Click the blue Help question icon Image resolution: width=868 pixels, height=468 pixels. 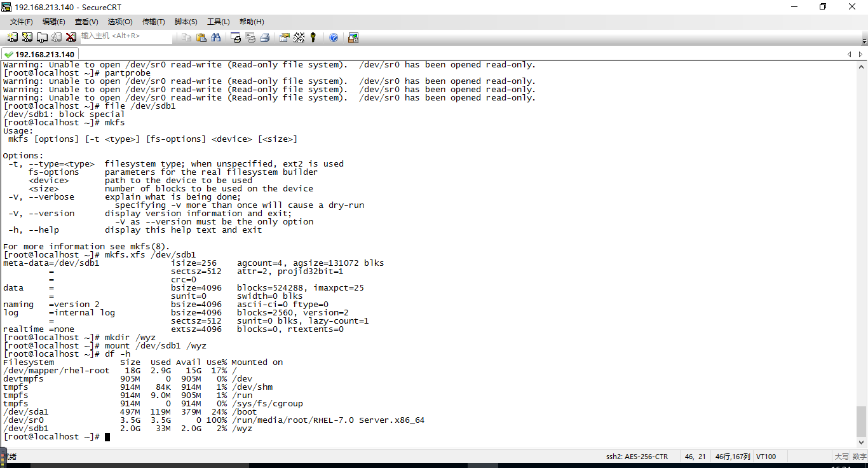[334, 38]
